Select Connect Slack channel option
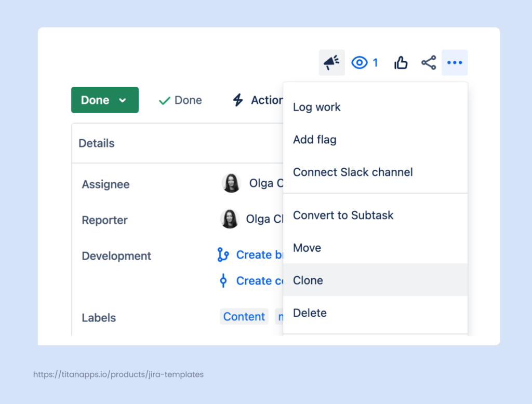The height and width of the screenshot is (404, 532). (353, 172)
